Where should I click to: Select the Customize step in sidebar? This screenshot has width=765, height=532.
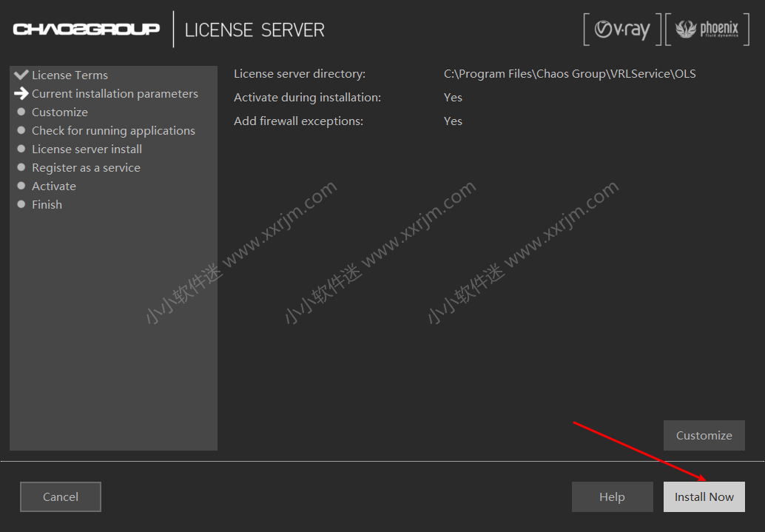[x=59, y=112]
